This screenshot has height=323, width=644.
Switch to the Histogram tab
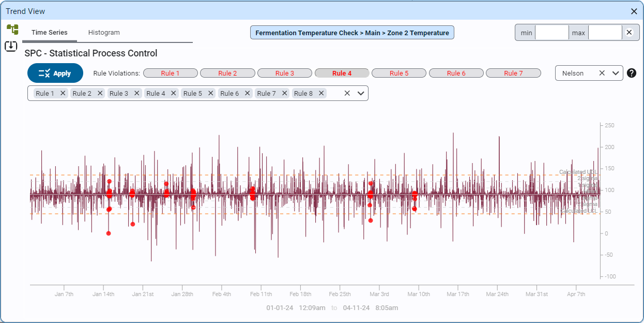[x=104, y=33]
